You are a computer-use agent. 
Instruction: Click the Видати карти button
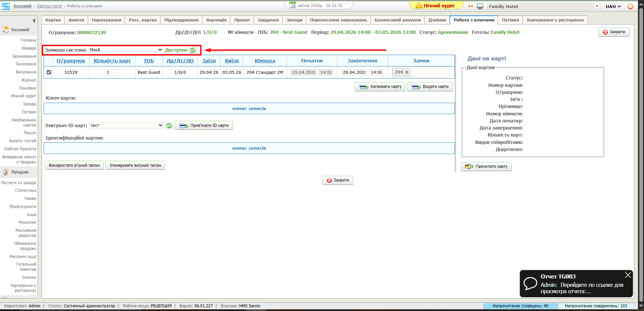430,87
